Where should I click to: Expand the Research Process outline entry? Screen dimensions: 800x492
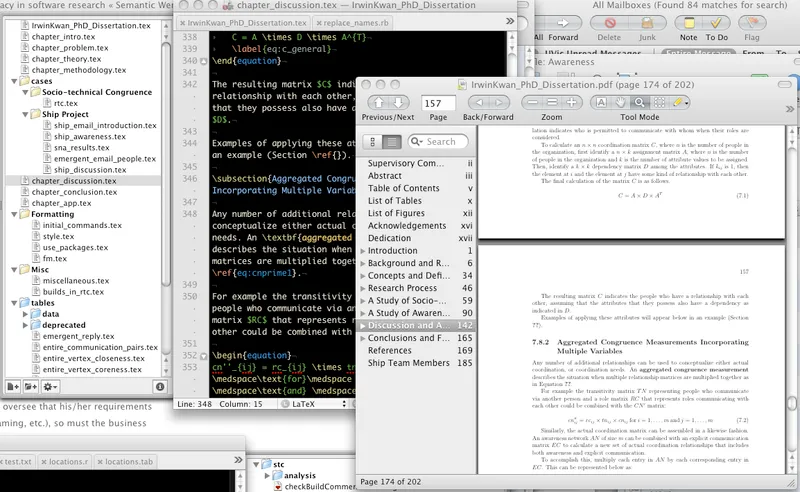click(363, 288)
